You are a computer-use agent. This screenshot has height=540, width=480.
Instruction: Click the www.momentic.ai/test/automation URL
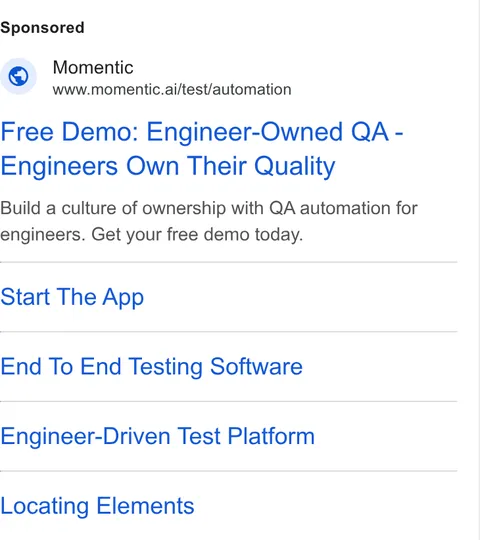point(172,90)
